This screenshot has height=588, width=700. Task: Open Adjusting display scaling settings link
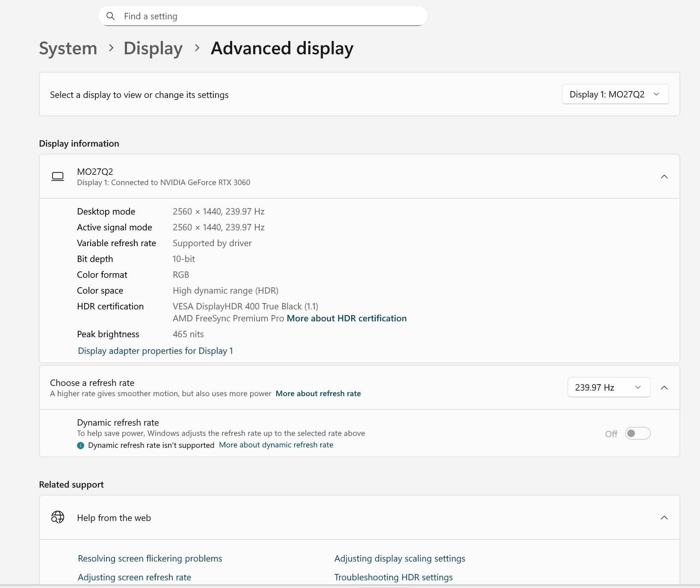[x=399, y=559]
